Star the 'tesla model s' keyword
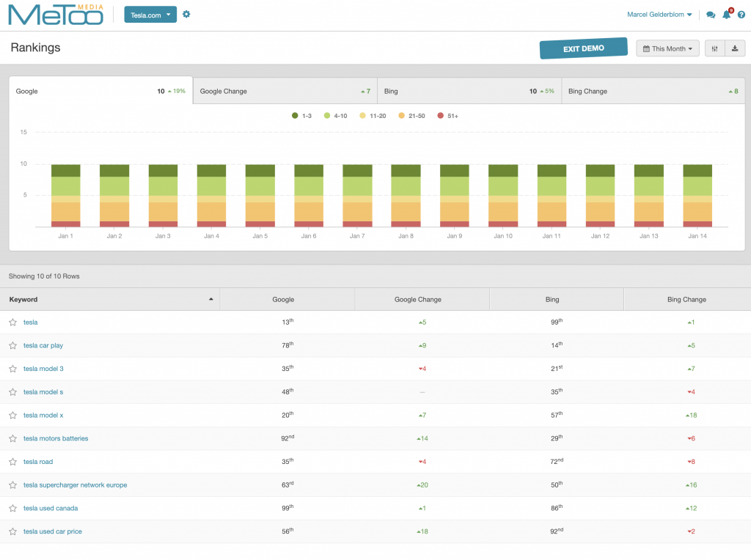This screenshot has width=751, height=560. pos(13,392)
